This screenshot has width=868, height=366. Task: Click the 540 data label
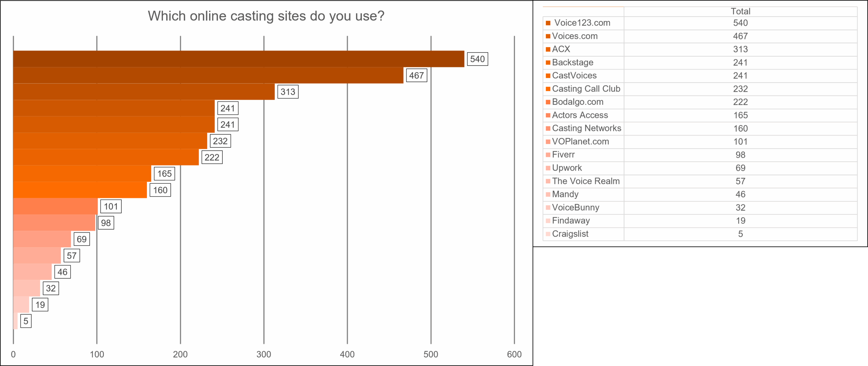477,59
